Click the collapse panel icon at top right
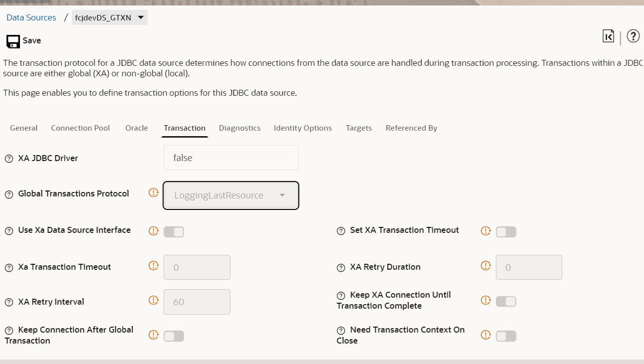Screen dimensions: 644x364 (x=608, y=36)
